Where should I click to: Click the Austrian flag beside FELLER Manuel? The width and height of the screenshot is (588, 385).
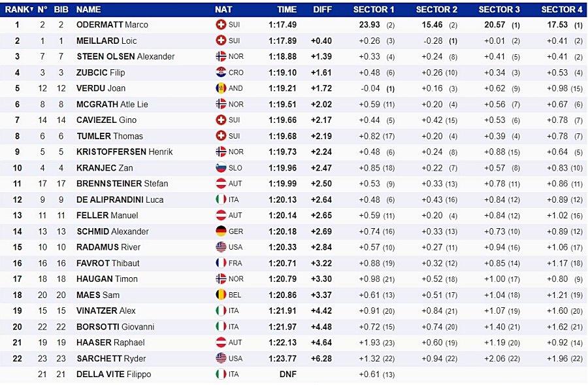(221, 216)
